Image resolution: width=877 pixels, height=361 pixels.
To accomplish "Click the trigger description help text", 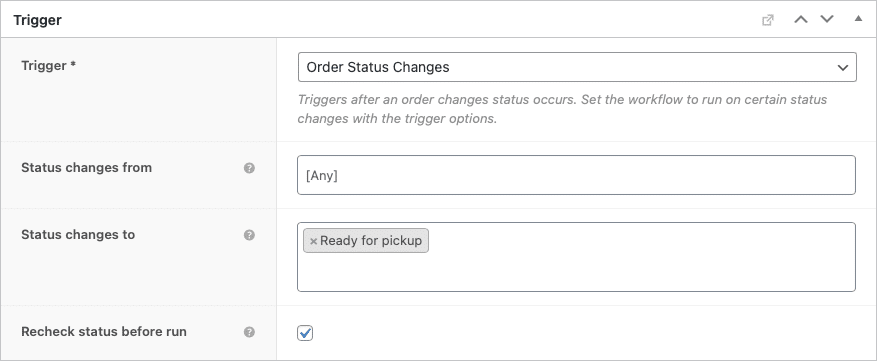I will point(562,109).
